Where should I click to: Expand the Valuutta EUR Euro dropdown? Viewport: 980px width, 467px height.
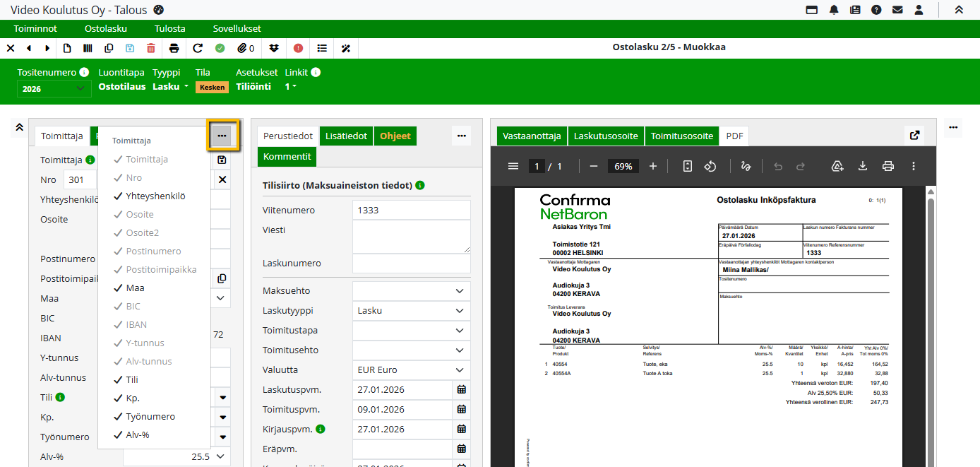point(411,370)
